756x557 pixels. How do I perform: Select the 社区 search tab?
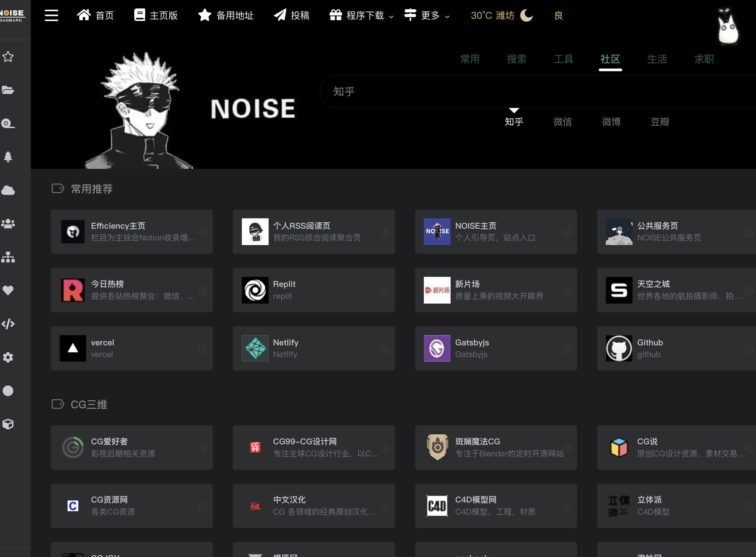[610, 59]
